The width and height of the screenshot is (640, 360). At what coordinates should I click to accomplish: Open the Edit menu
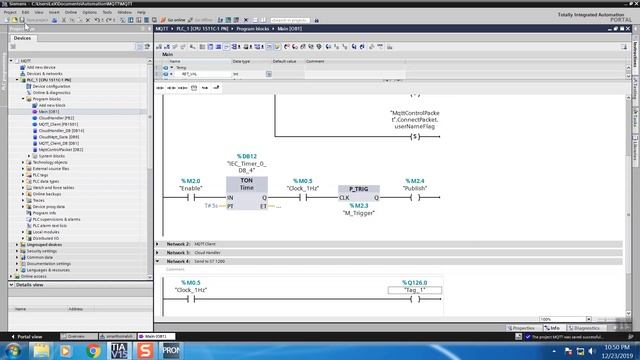[25, 13]
